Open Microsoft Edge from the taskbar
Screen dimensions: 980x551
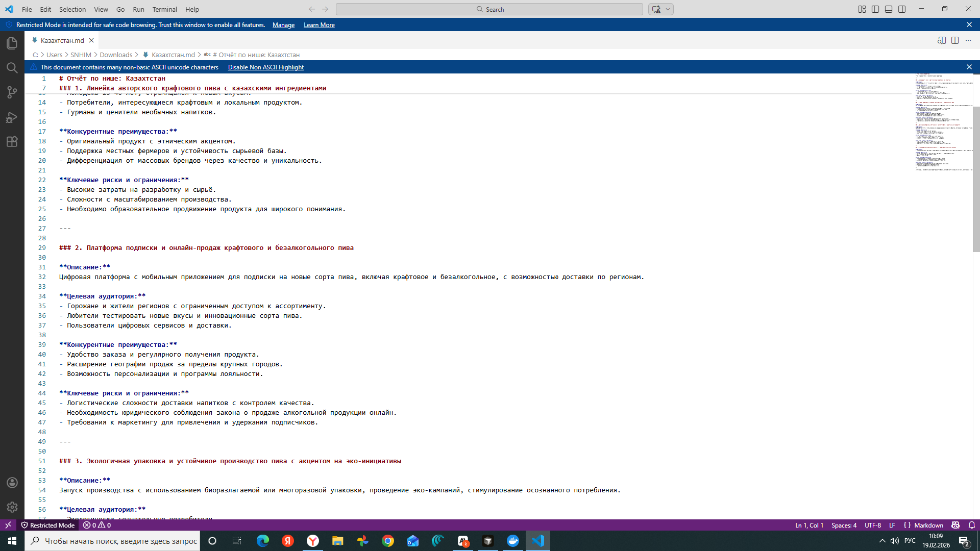click(262, 541)
